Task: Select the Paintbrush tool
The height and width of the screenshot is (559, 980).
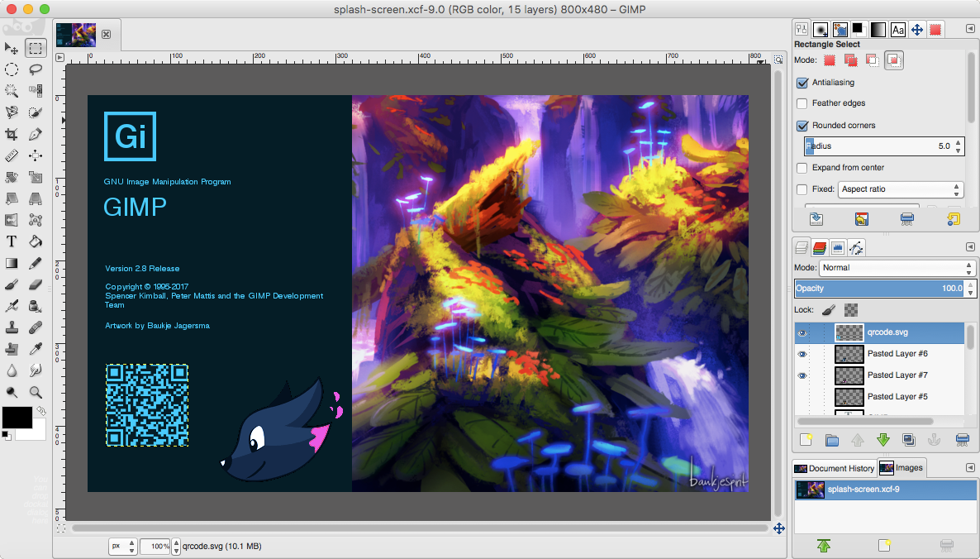Action: [12, 284]
